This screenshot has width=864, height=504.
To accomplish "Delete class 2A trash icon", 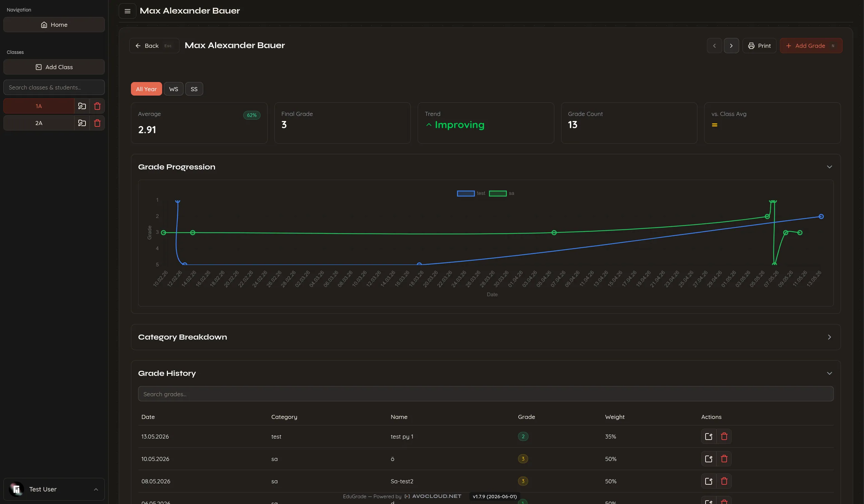I will pos(97,123).
